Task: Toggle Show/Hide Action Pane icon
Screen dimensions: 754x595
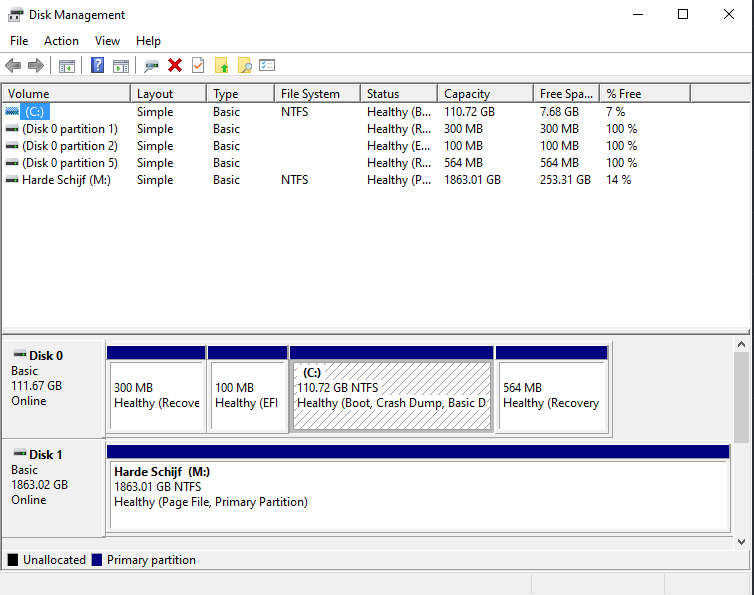Action: (x=121, y=65)
